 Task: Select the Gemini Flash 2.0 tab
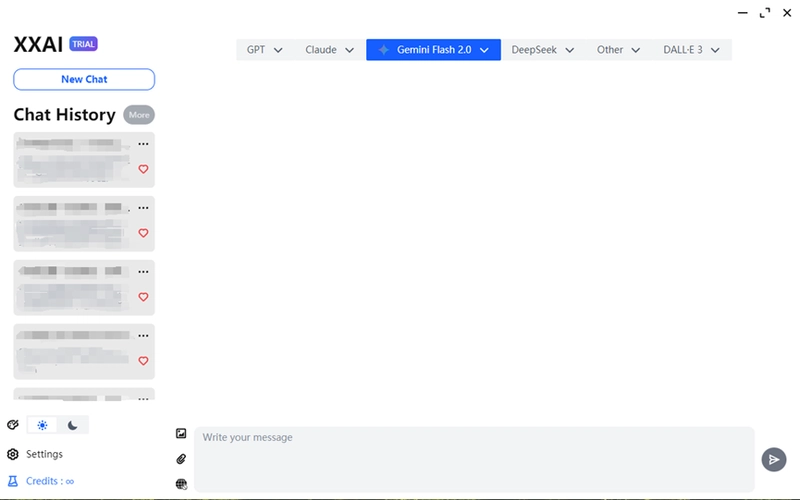click(433, 50)
